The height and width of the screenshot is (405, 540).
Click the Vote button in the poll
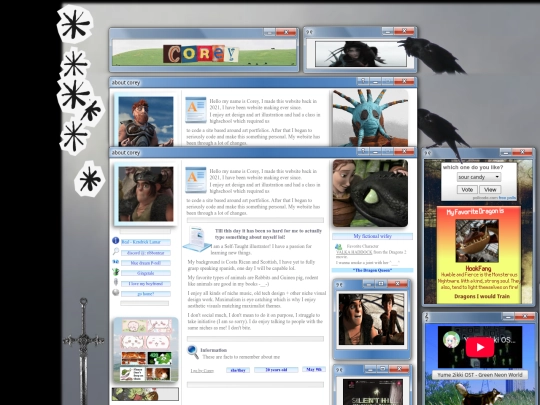coord(467,189)
